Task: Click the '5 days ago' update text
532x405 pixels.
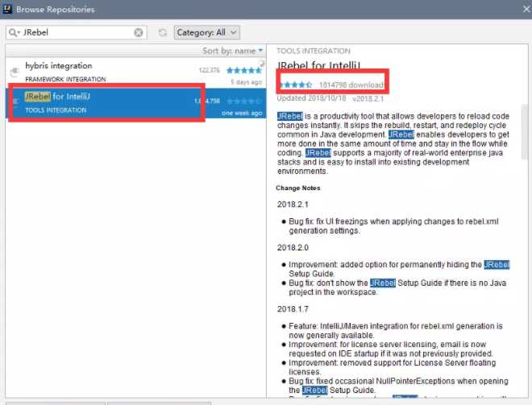Action: click(246, 82)
